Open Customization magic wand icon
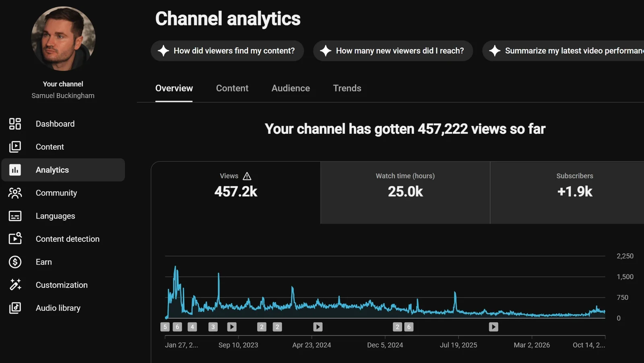The width and height of the screenshot is (644, 363). tap(15, 285)
